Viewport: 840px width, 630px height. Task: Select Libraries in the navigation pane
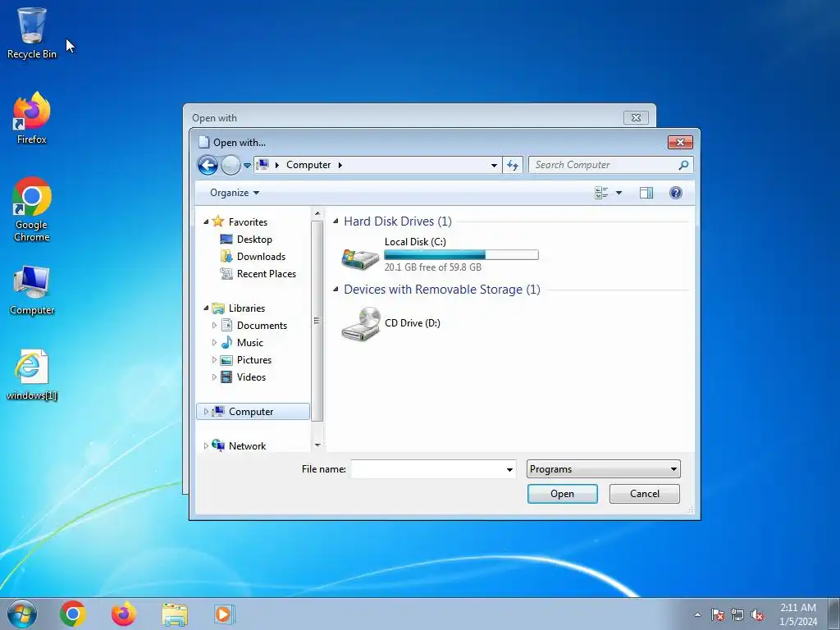(246, 308)
